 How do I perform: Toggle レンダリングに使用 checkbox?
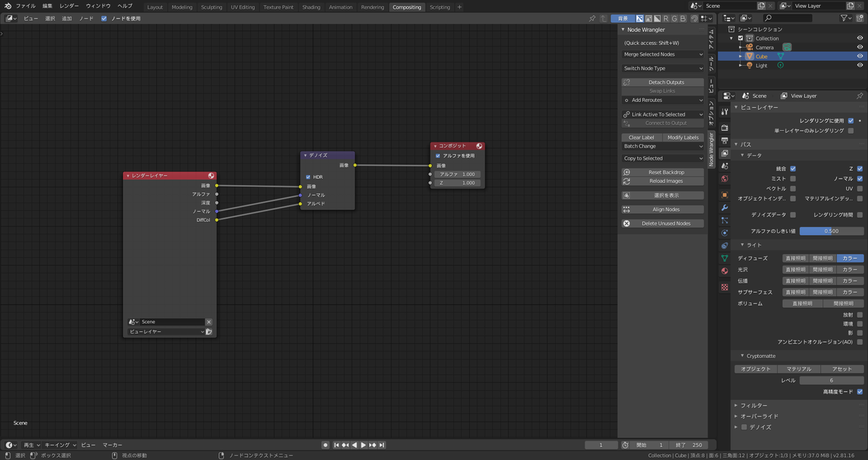[851, 120]
